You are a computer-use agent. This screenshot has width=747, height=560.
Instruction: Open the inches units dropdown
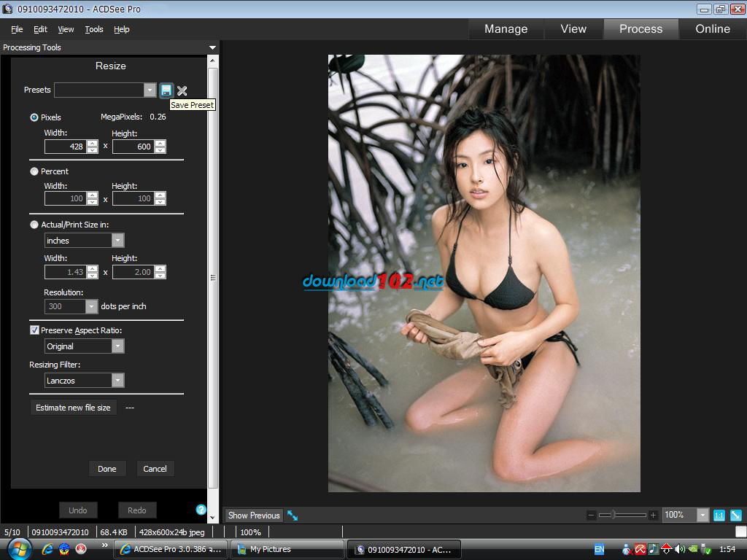(117, 241)
